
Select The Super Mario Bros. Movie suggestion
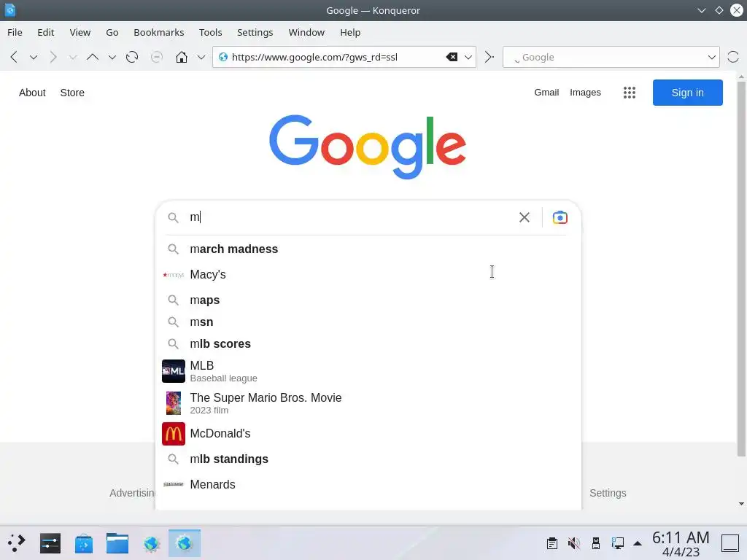368,402
